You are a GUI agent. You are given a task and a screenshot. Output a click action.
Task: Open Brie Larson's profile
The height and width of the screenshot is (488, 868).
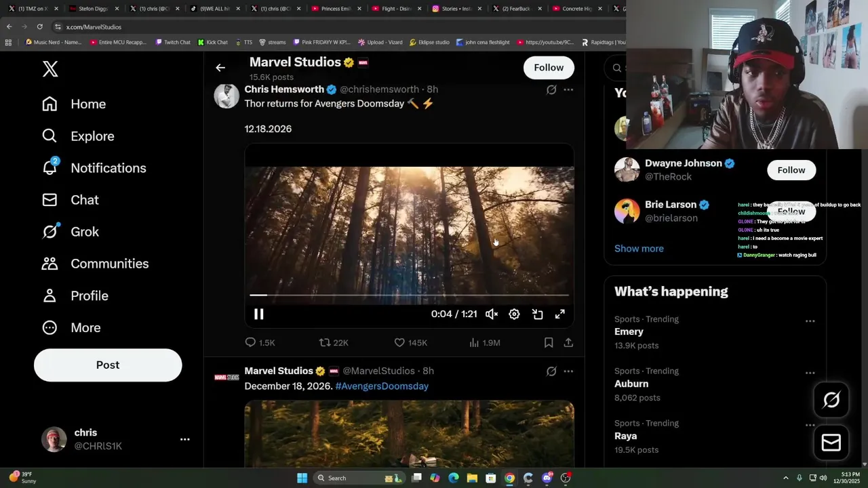pos(671,205)
